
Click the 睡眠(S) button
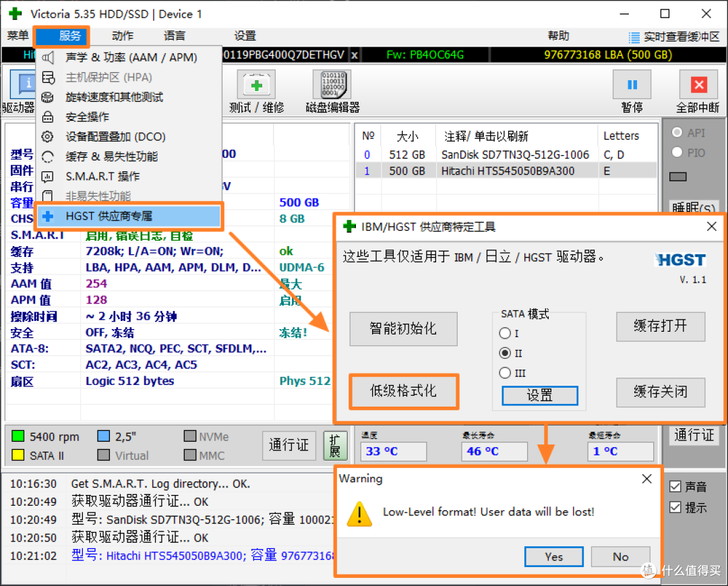[694, 208]
